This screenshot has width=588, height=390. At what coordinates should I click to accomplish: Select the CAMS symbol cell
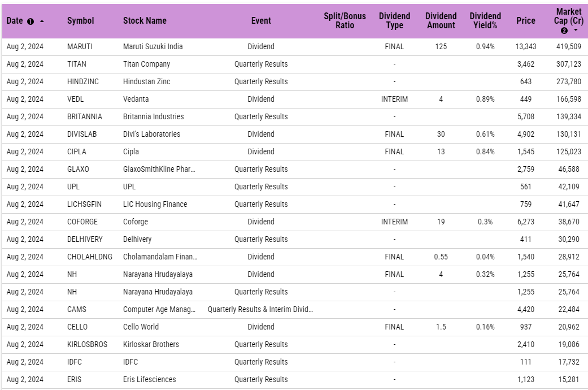[76, 309]
